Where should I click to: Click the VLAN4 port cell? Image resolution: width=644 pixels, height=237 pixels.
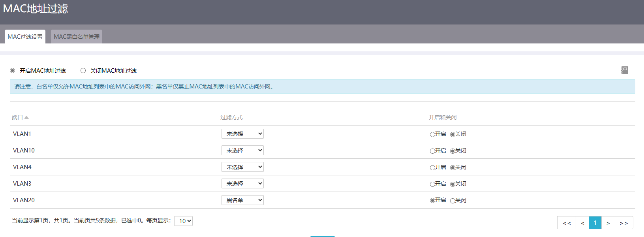tap(22, 167)
